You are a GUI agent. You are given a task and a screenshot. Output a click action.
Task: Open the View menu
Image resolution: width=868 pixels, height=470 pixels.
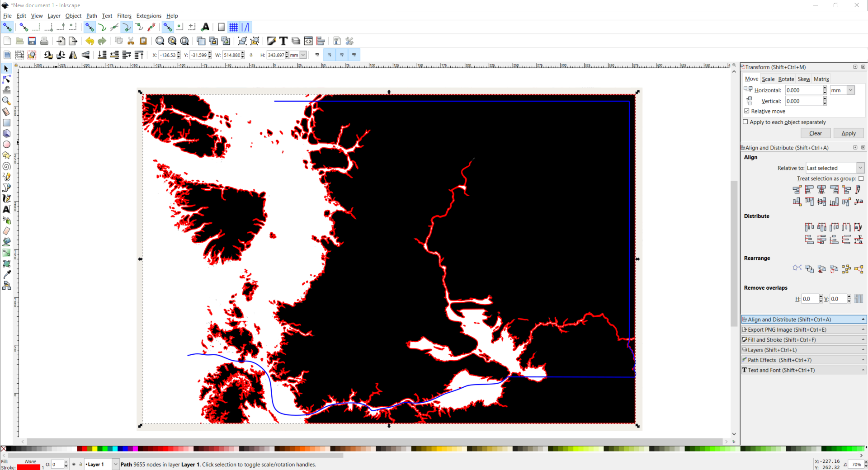point(37,16)
